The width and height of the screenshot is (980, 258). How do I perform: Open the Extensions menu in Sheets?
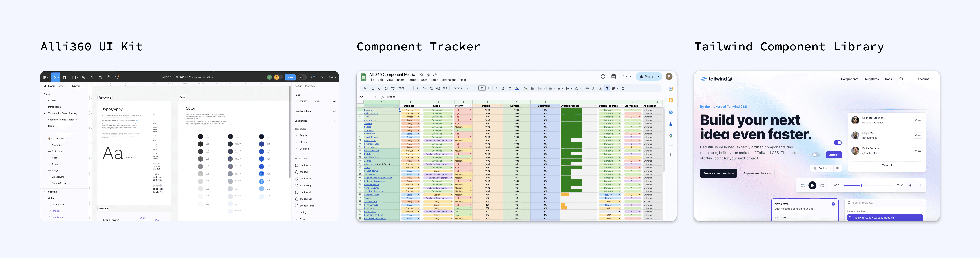click(449, 80)
